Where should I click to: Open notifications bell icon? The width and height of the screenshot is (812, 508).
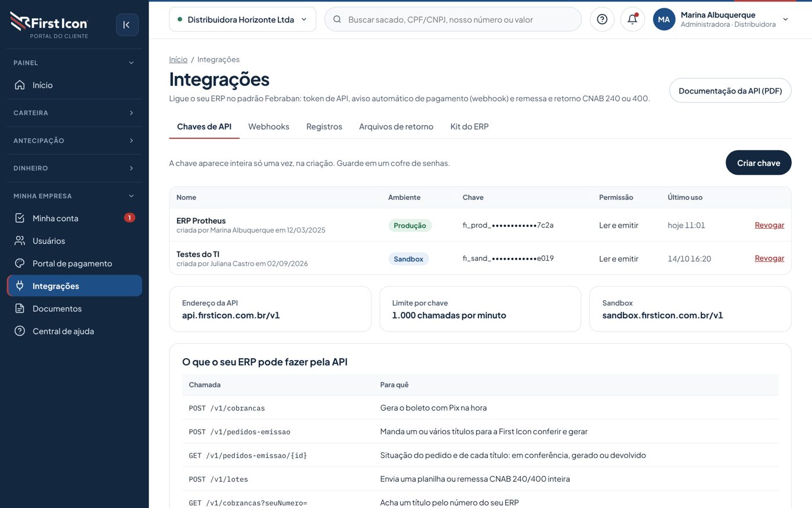(632, 19)
